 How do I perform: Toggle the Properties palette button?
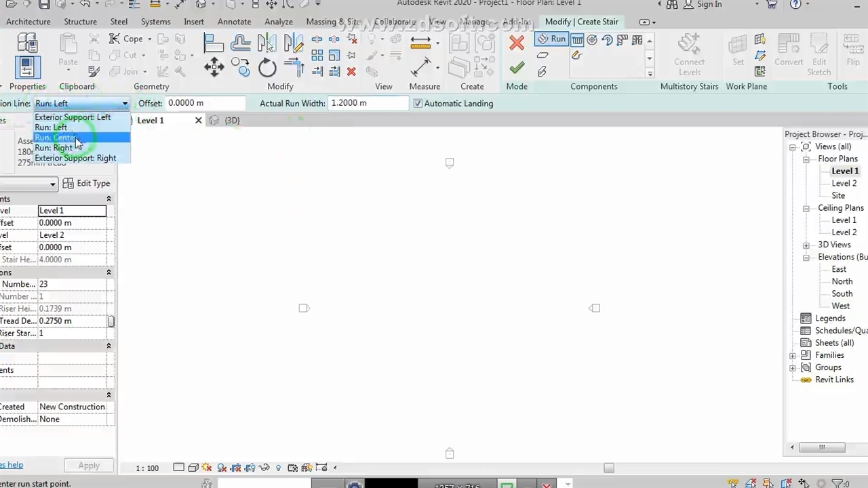click(27, 68)
